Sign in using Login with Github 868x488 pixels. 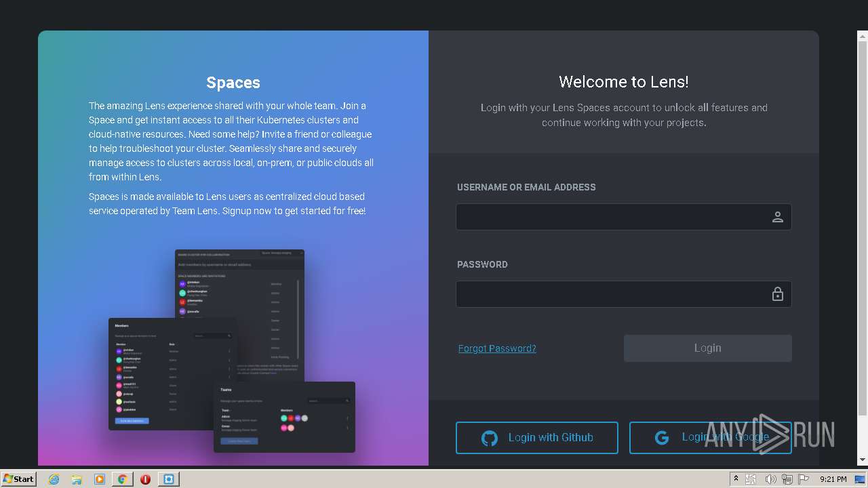tap(536, 438)
